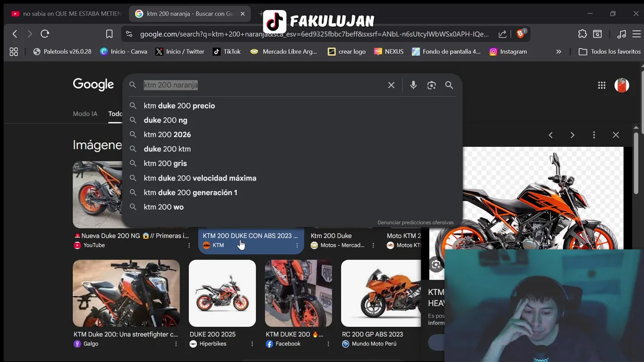Open bookmarks apps grid icon
Image resolution: width=644 pixels, height=362 pixels.
point(14,51)
